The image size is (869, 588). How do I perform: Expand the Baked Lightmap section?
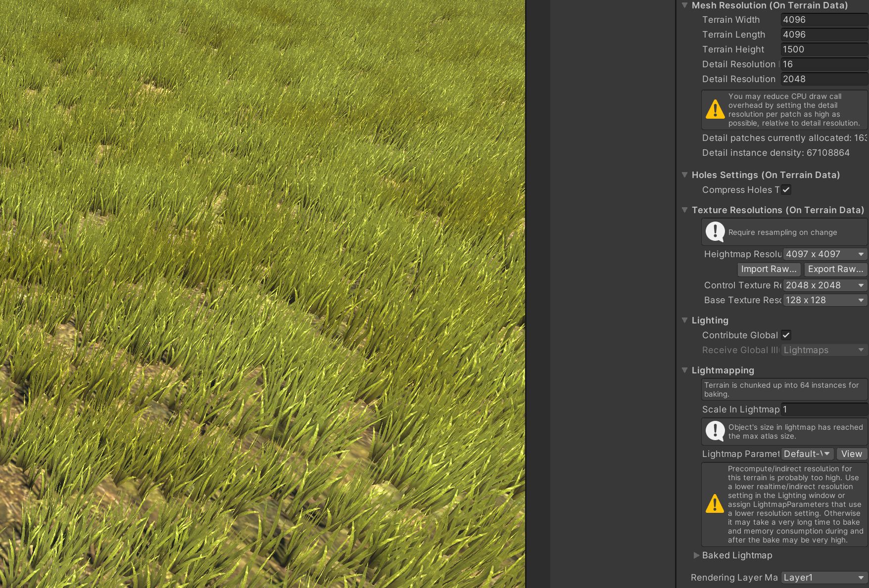pyautogui.click(x=697, y=555)
